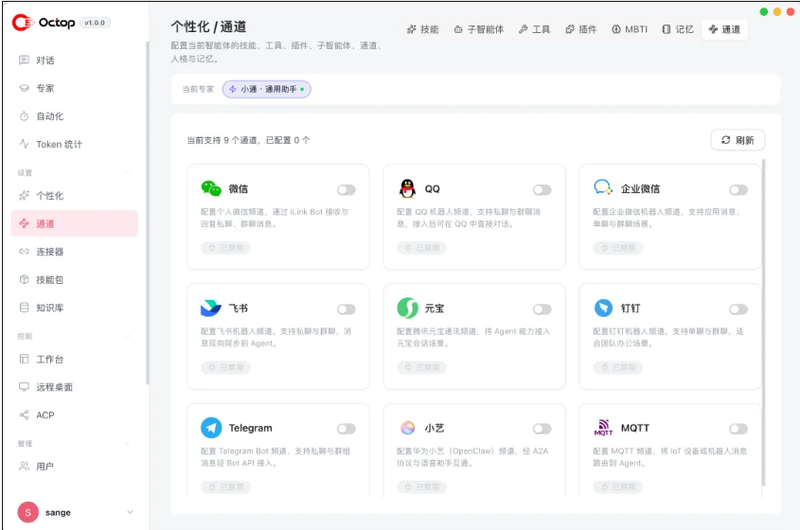
Task: Click the 微信 WeChat logo icon
Action: (211, 188)
